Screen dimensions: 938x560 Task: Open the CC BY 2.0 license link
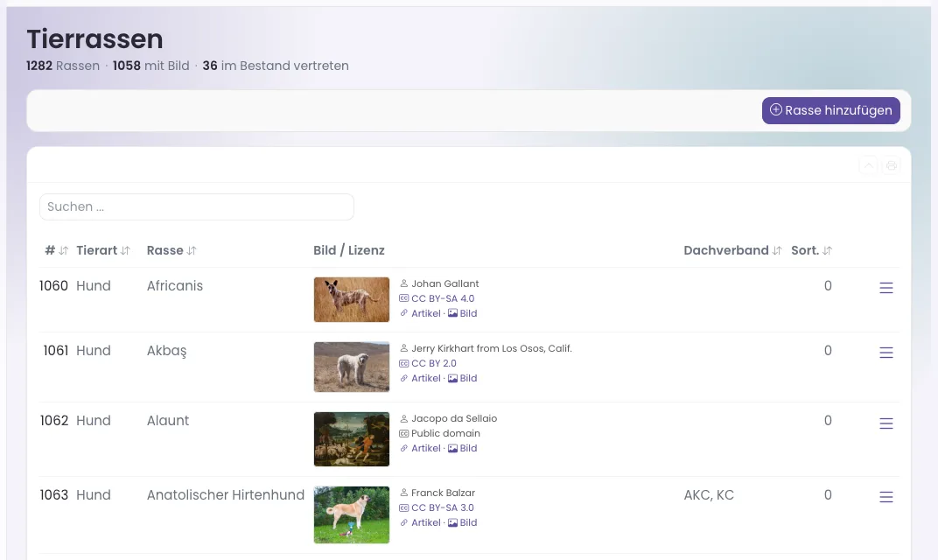pos(434,363)
